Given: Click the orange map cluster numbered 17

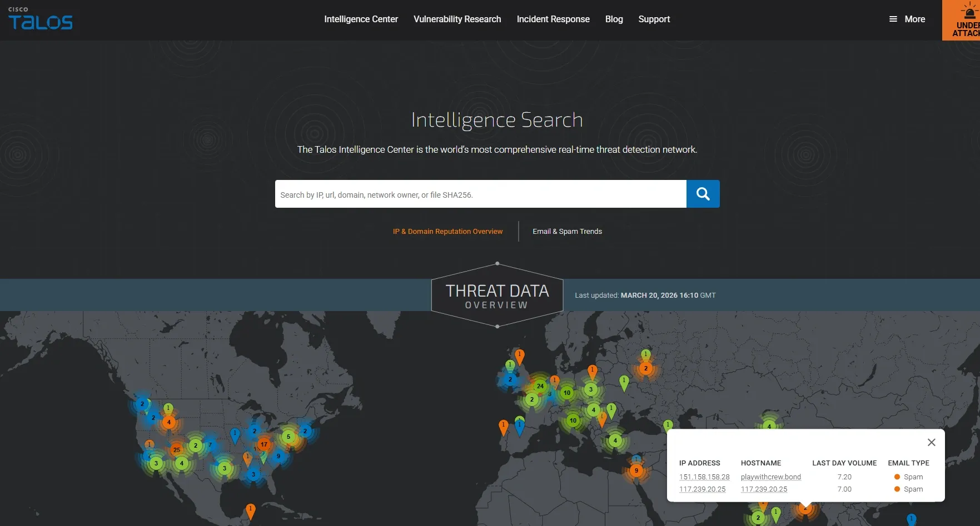Looking at the screenshot, I should (x=264, y=444).
